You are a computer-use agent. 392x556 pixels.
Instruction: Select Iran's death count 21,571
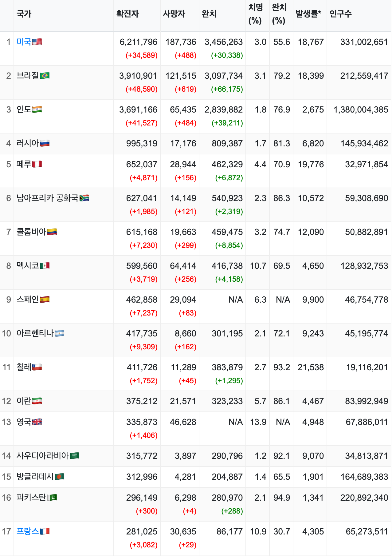(183, 401)
